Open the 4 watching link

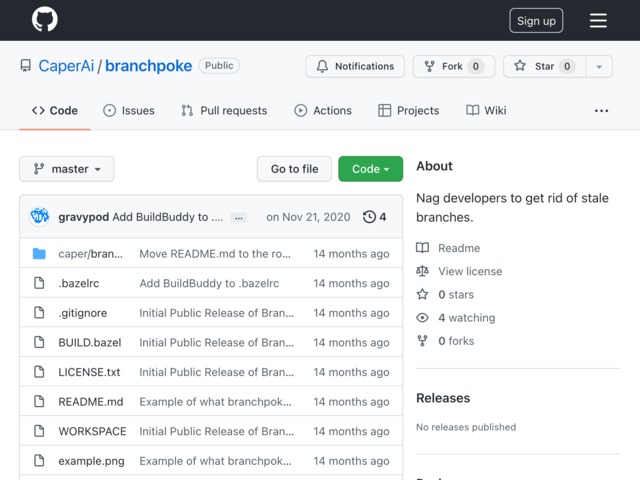point(467,318)
